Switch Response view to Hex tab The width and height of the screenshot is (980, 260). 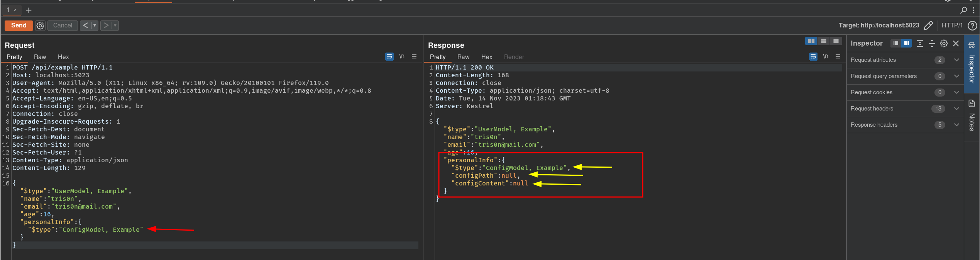click(486, 57)
